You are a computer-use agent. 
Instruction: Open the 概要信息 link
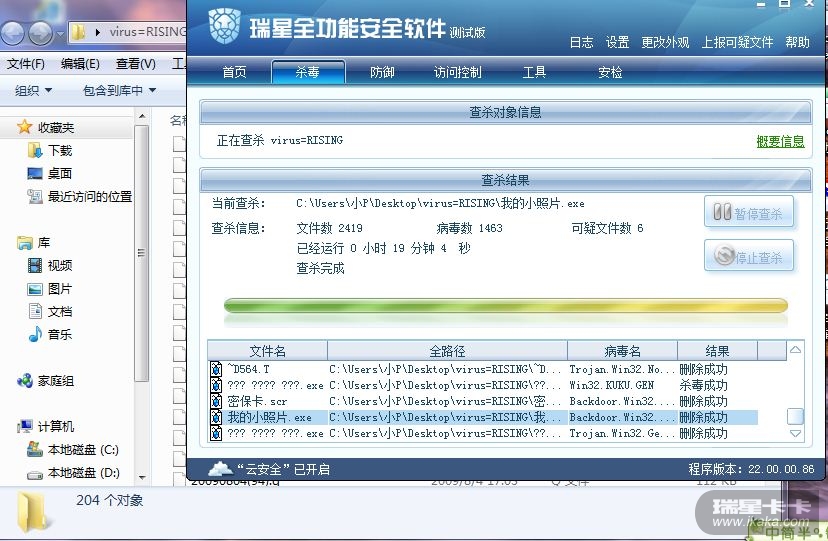coord(780,141)
